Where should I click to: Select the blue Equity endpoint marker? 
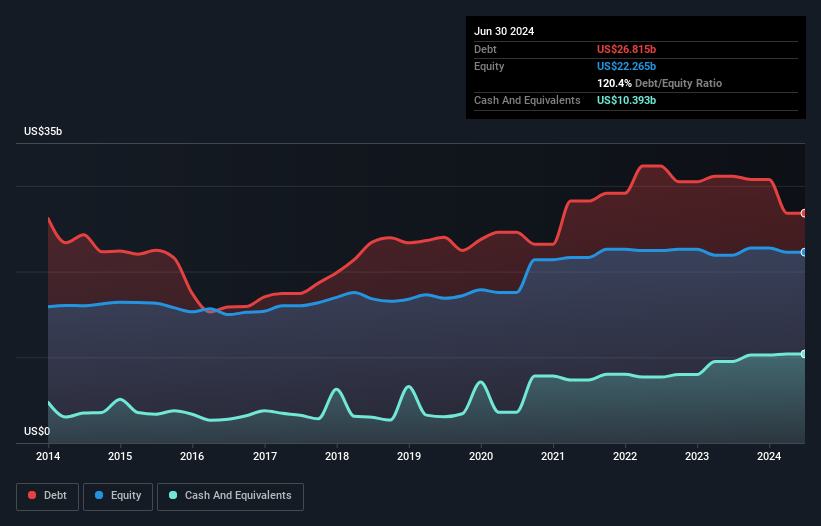point(803,252)
